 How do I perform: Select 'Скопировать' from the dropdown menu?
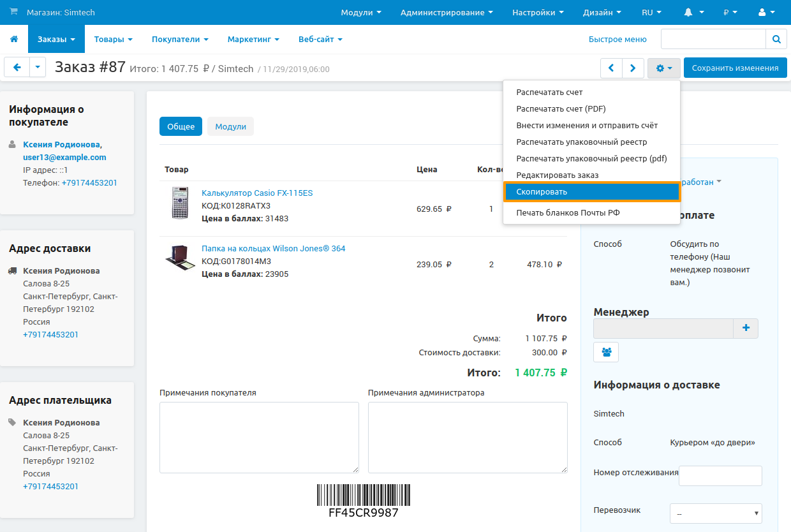click(x=591, y=192)
